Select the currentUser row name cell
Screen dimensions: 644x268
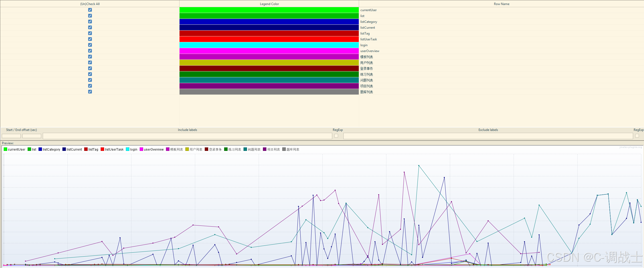pyautogui.click(x=501, y=10)
